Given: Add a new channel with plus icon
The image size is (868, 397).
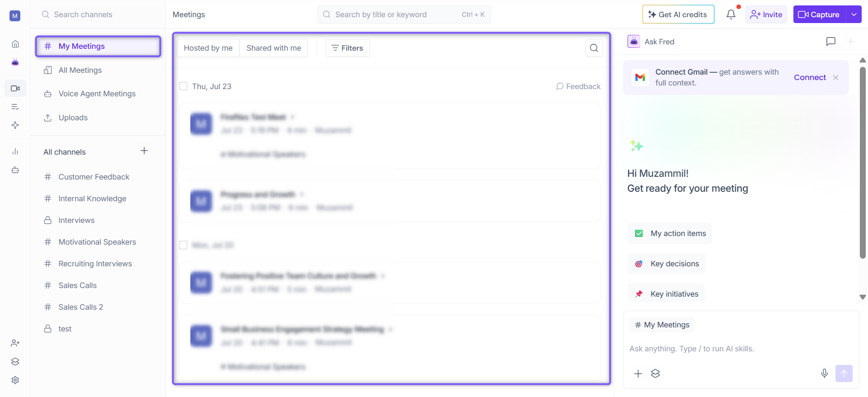Looking at the screenshot, I should click(x=144, y=151).
